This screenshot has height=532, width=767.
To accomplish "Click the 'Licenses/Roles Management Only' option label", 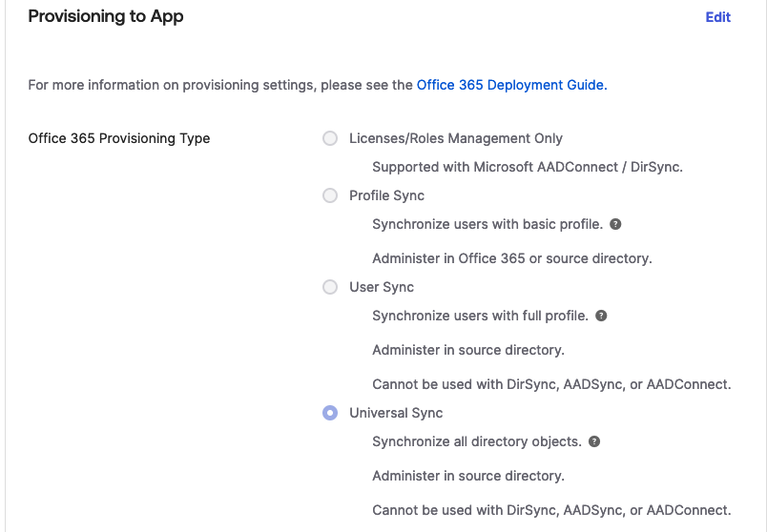I will [x=455, y=138].
